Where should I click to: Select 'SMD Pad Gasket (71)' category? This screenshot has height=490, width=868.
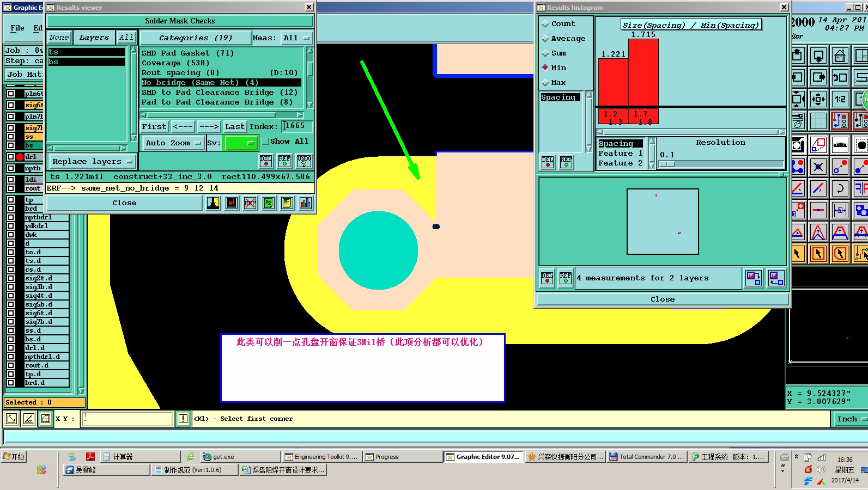(x=188, y=53)
